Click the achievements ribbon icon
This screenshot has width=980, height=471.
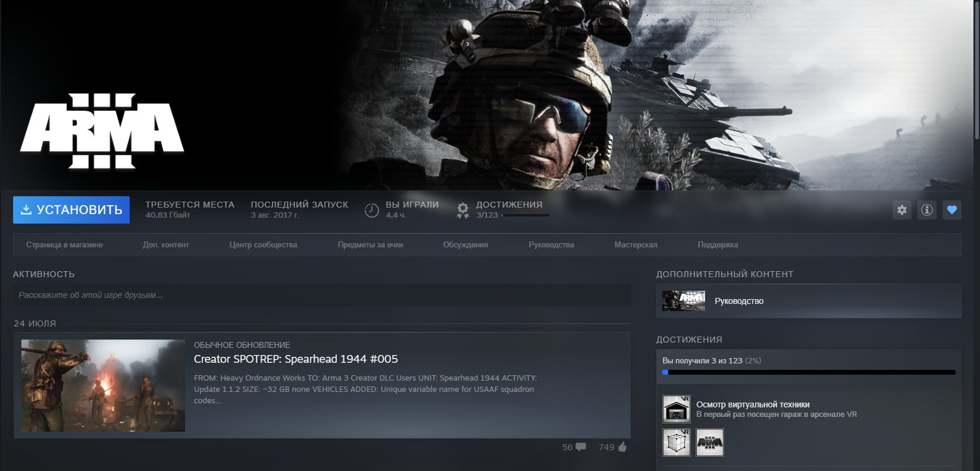[x=462, y=211]
